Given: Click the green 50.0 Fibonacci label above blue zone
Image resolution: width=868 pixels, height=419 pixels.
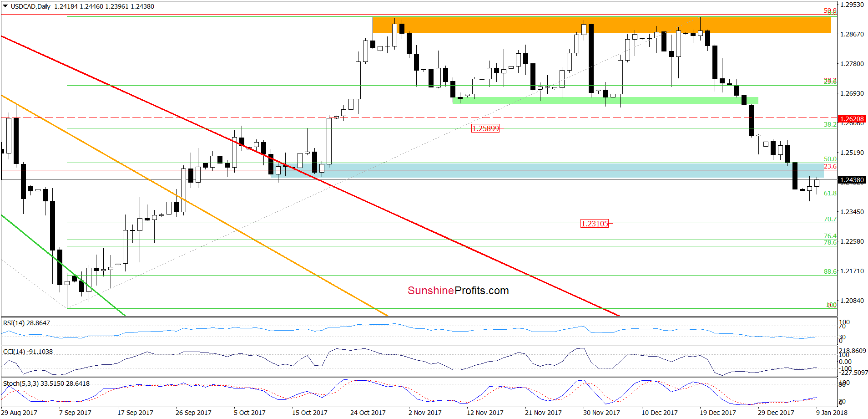Looking at the screenshot, I should [830, 159].
